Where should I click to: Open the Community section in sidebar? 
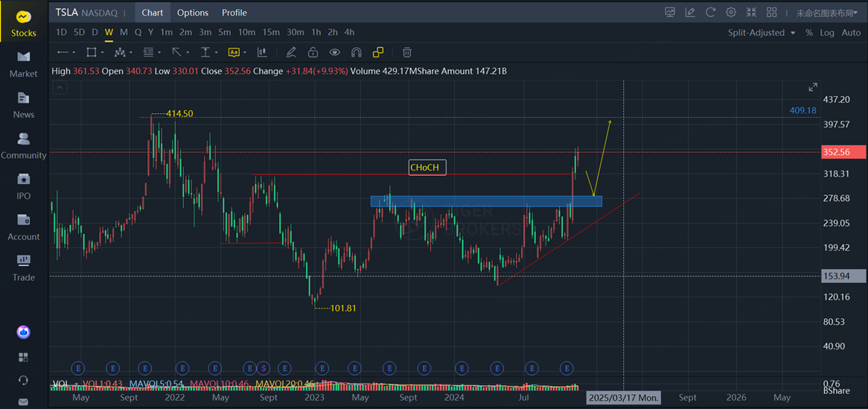pyautogui.click(x=24, y=146)
